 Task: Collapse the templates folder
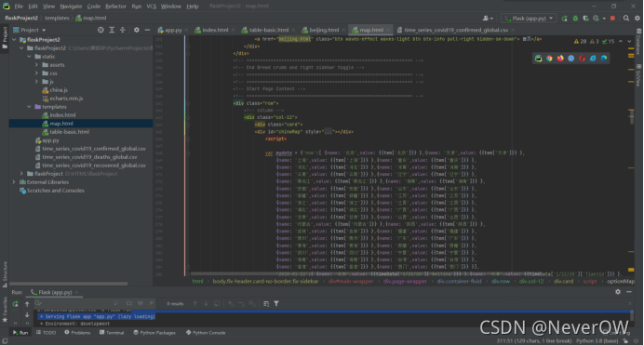tap(30, 107)
